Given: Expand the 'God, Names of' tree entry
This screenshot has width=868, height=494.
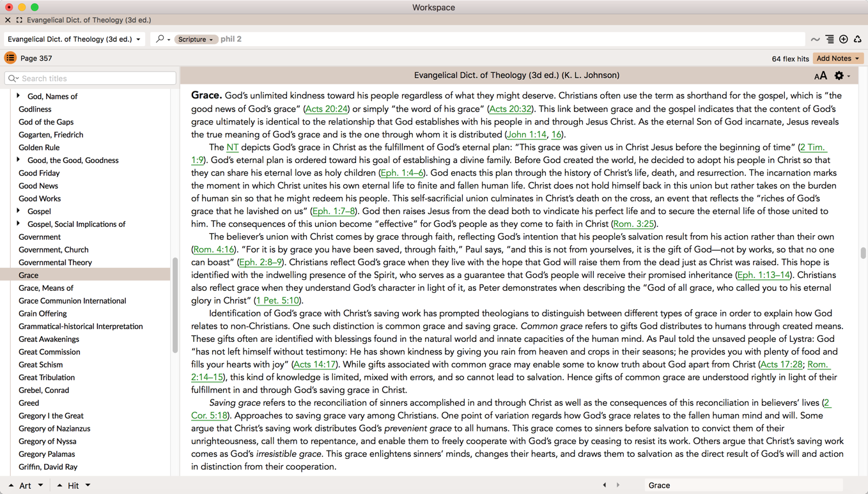Looking at the screenshot, I should coord(19,96).
